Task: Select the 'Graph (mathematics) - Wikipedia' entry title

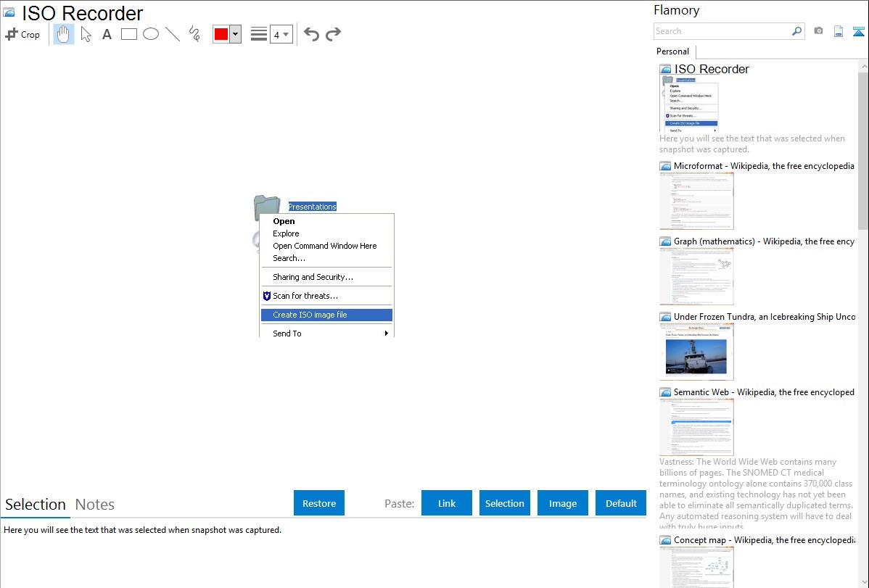Action: click(764, 241)
